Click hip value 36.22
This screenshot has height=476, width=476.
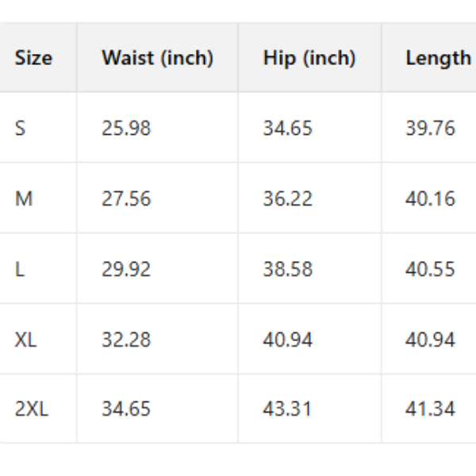pyautogui.click(x=288, y=198)
